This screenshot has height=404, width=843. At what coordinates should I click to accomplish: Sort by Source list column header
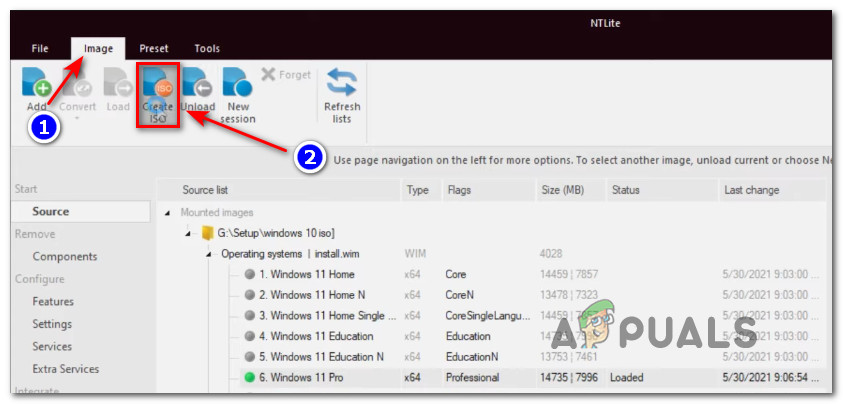tap(279, 190)
